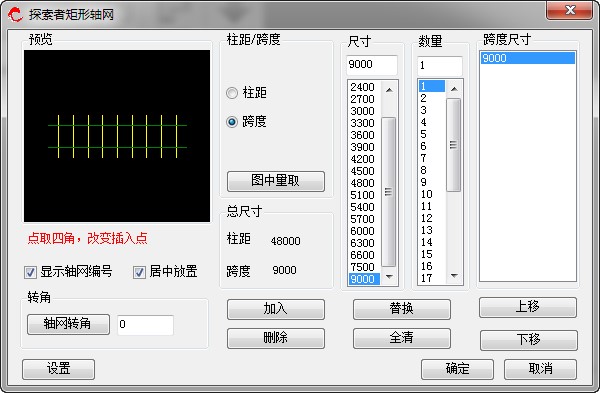Click the black axis grid preview

point(117,136)
